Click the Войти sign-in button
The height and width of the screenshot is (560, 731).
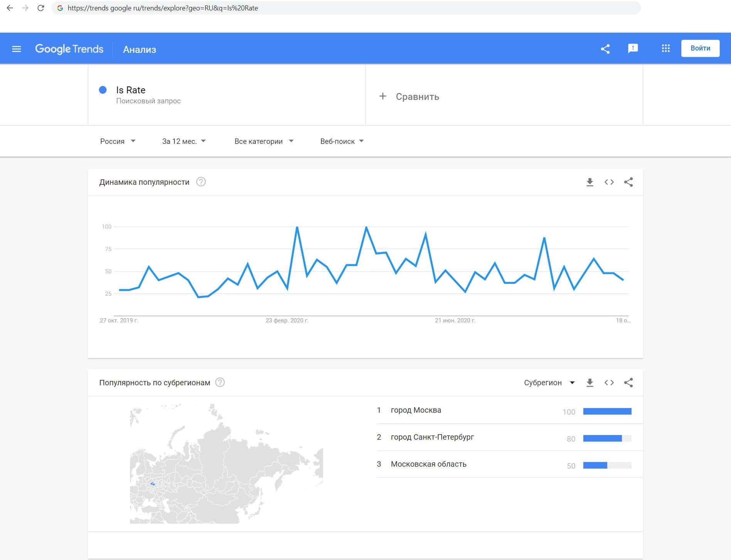700,48
